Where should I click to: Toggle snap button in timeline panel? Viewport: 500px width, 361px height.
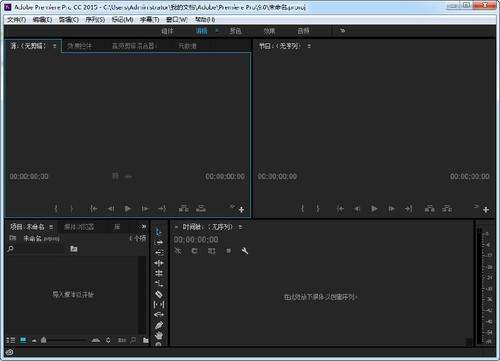(195, 251)
